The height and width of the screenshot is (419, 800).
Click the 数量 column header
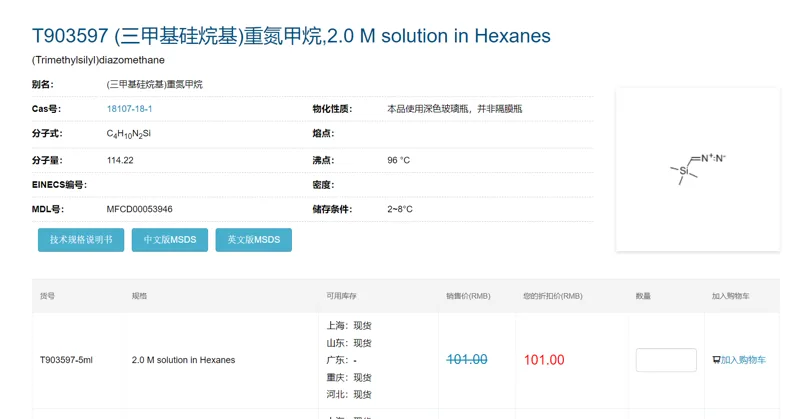tap(643, 296)
